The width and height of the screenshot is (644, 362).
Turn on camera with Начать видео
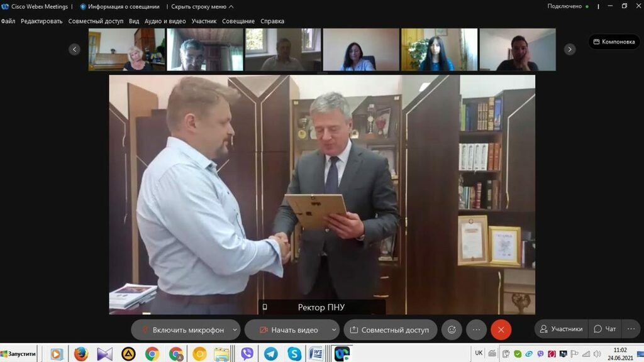289,330
